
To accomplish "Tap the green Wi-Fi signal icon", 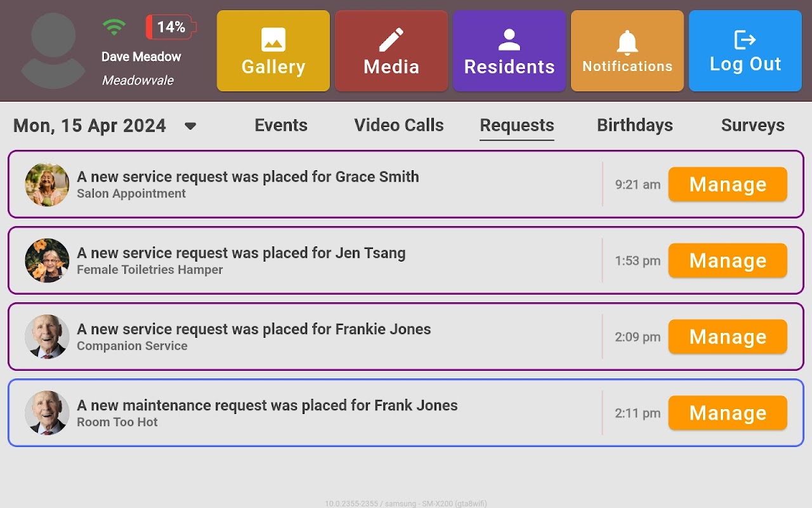I will 114,27.
